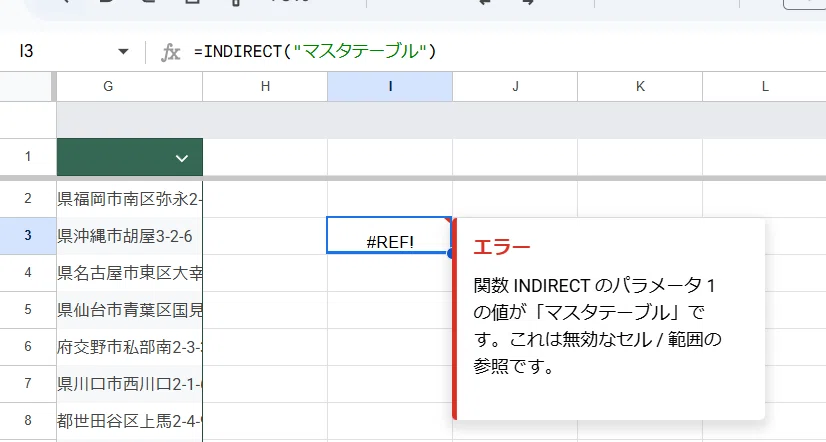Open the name box dropdown arrow
This screenshot has height=442, width=826.
tap(123, 52)
